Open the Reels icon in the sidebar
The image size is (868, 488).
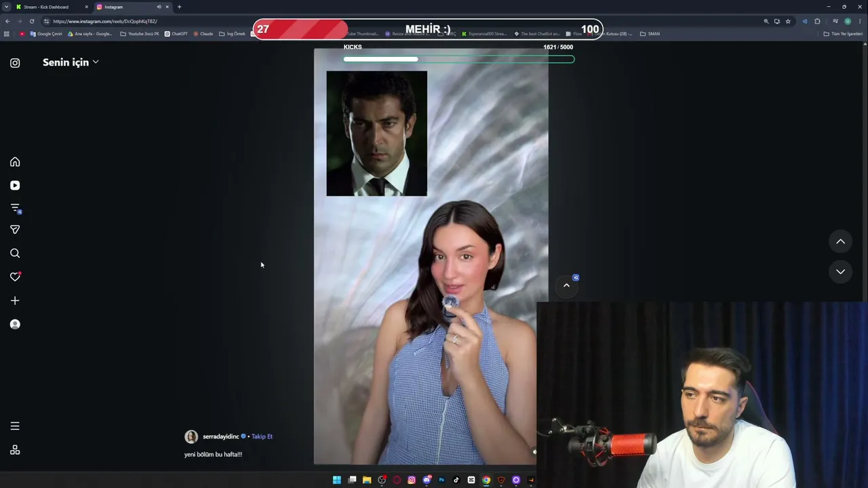click(15, 185)
